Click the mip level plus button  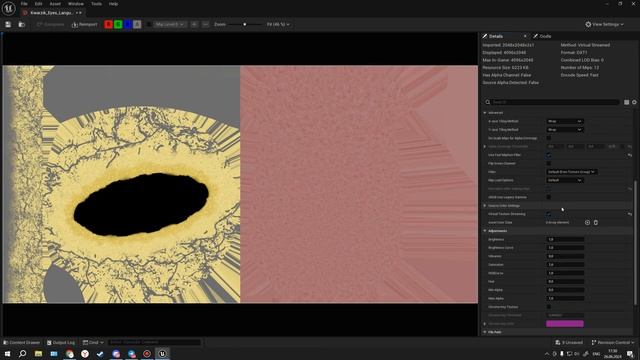(194, 24)
